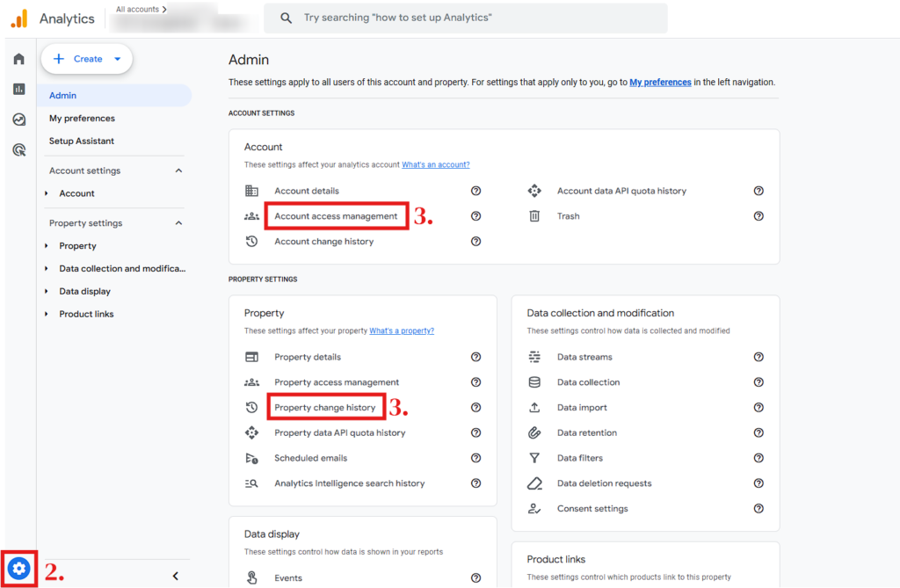Open the Explore icon in left rail
Viewport: 900px width, 588px height.
(x=19, y=120)
